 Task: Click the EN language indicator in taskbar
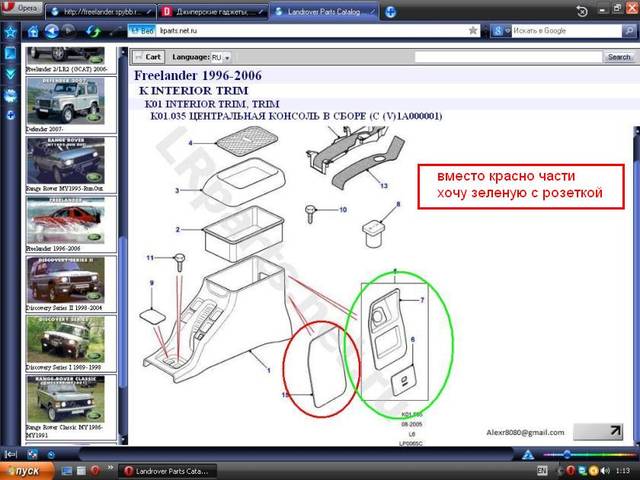click(x=542, y=471)
